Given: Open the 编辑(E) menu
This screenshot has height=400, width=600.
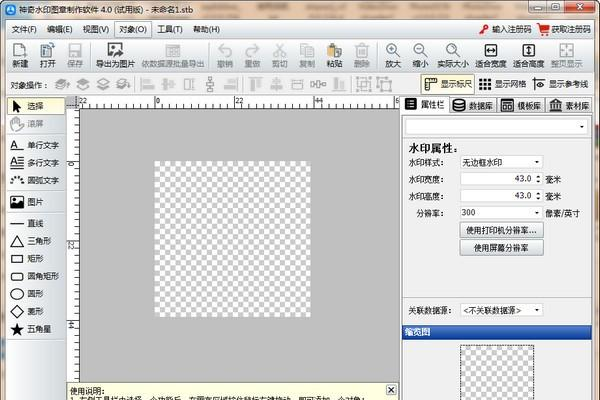Looking at the screenshot, I should (59, 29).
